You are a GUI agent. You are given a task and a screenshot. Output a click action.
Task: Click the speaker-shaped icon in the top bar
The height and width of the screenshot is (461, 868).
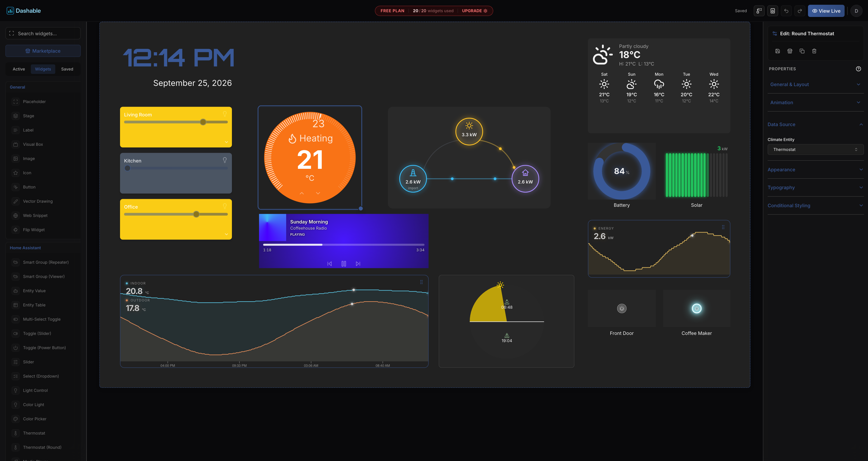point(773,11)
